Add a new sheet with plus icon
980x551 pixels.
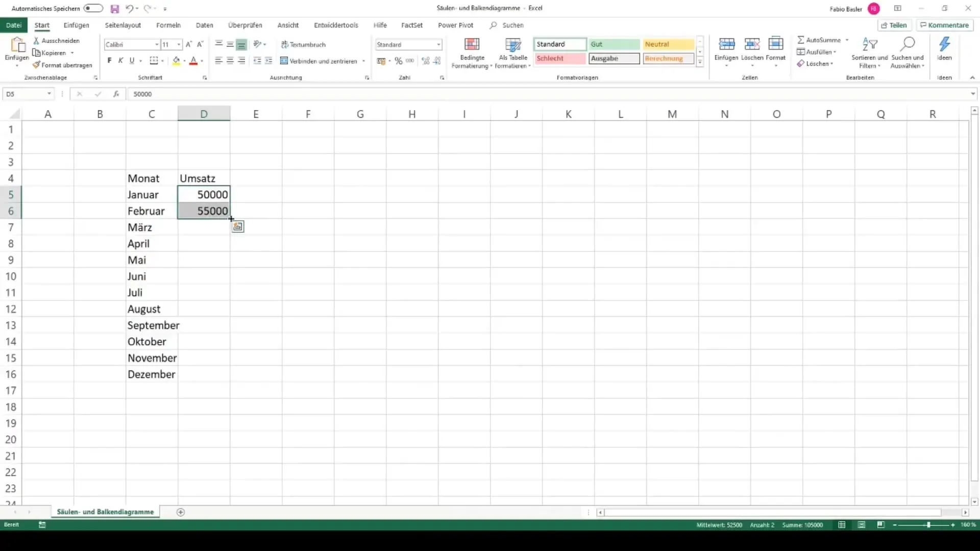coord(180,512)
